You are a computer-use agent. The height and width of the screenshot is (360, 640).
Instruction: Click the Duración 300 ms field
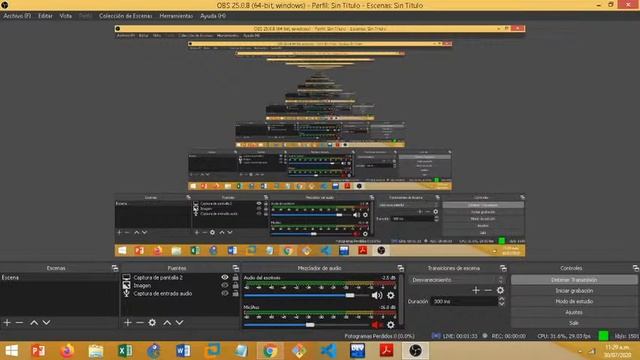[x=464, y=301]
